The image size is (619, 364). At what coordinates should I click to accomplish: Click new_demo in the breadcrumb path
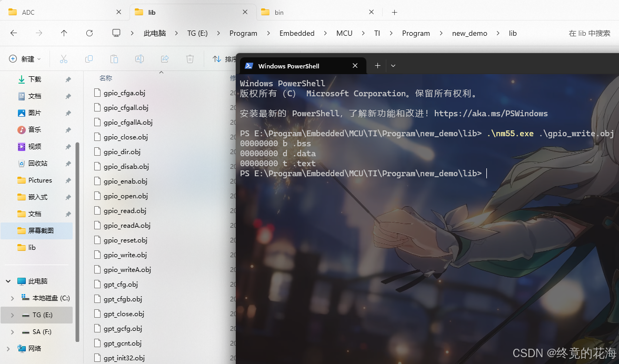tap(470, 33)
